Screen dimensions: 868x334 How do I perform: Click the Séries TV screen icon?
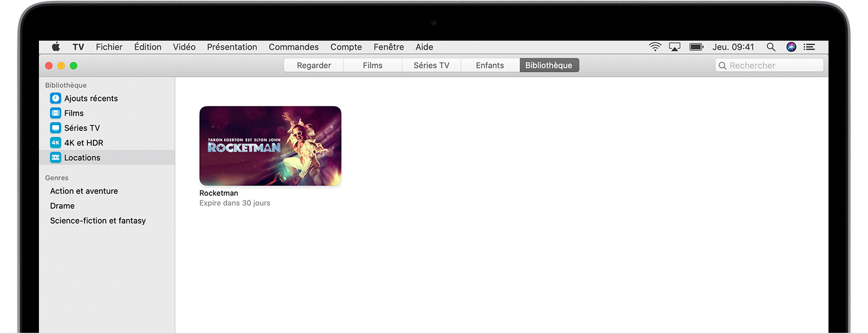[x=56, y=128]
